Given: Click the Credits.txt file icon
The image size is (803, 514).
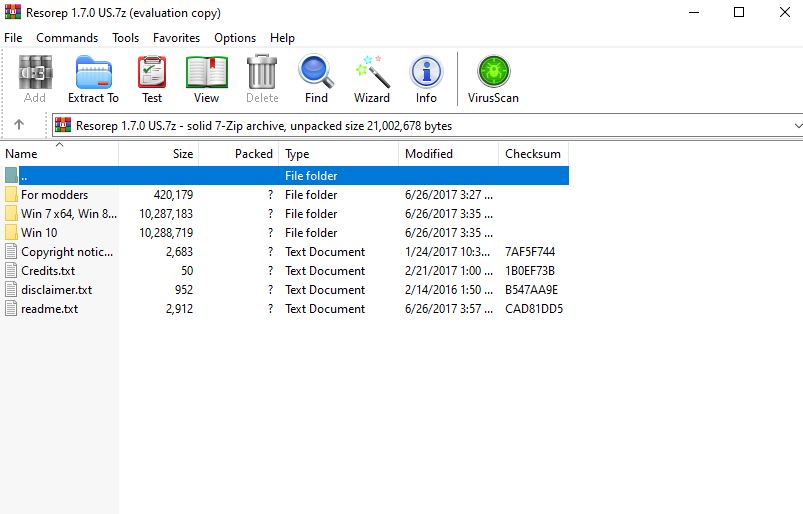Looking at the screenshot, I should click(11, 271).
